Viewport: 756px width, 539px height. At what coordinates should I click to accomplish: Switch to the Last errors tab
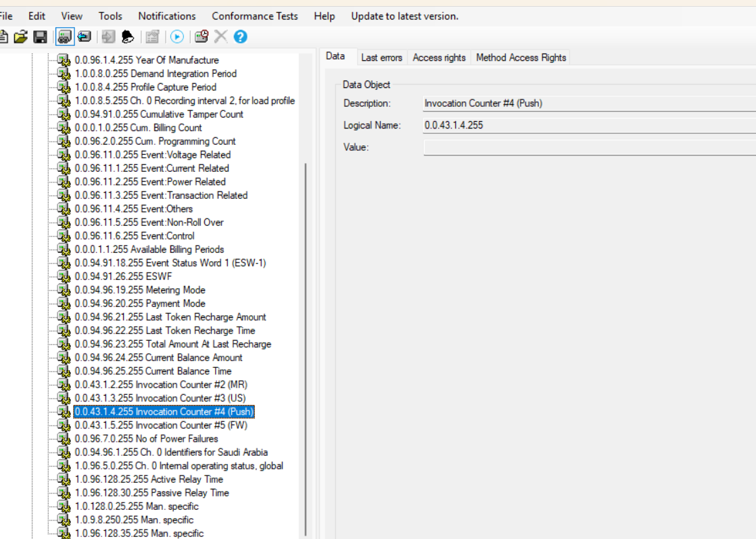click(381, 57)
